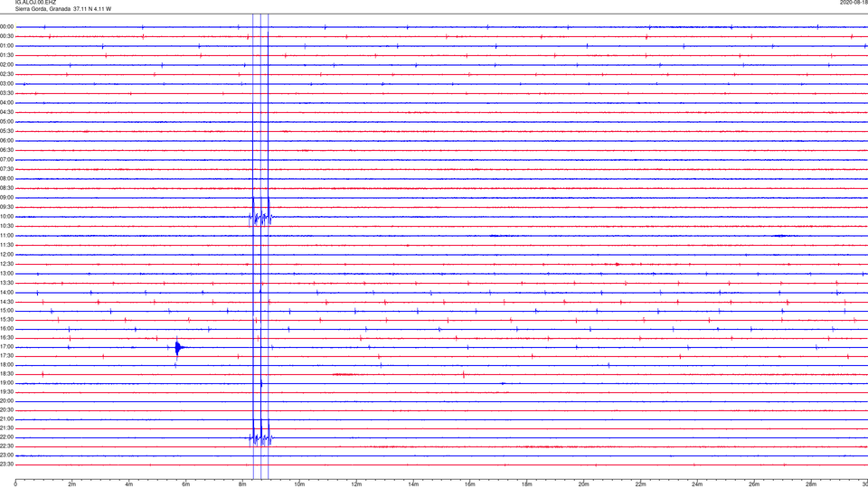
Task: Select the 03:00 trace time label
Action: [6, 83]
